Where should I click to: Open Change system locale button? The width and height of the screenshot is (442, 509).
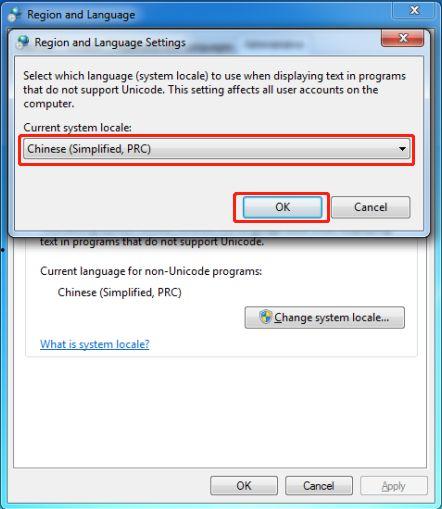(x=325, y=317)
